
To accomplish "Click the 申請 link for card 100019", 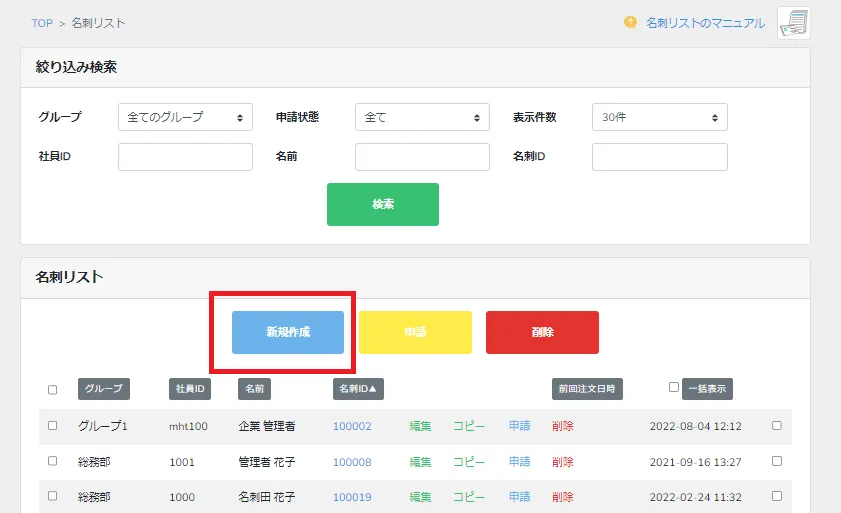I will click(x=520, y=497).
